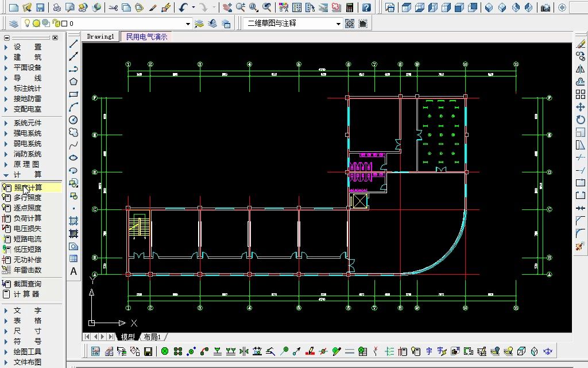
Task: Click 照度计算 in the sidebar
Action: pos(28,187)
